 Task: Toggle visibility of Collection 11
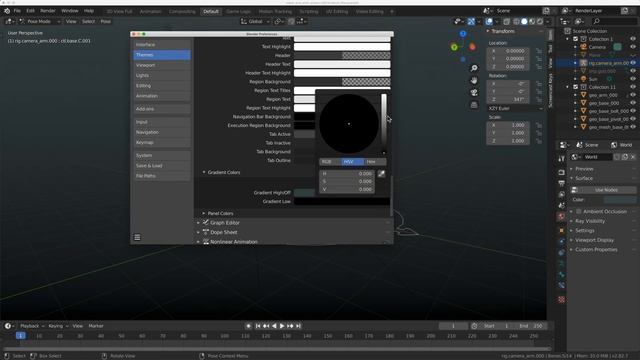633,87
